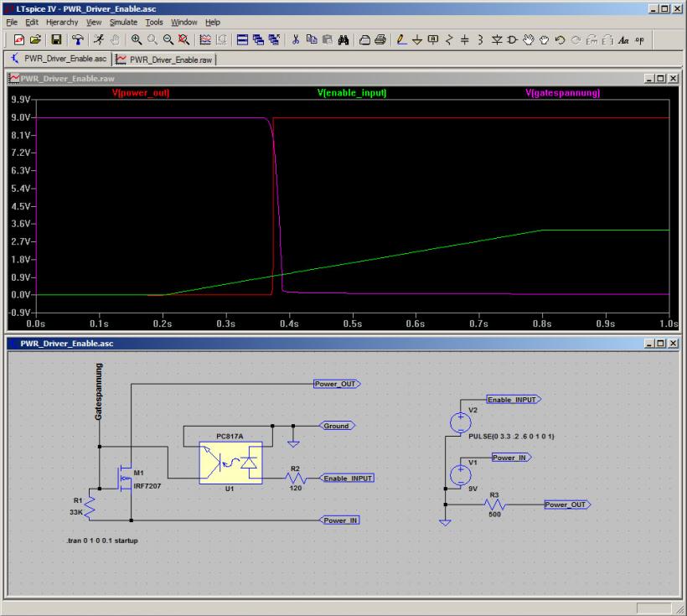Viewport: 687px width, 616px height.
Task: Click the Cut scissors icon
Action: [296, 39]
